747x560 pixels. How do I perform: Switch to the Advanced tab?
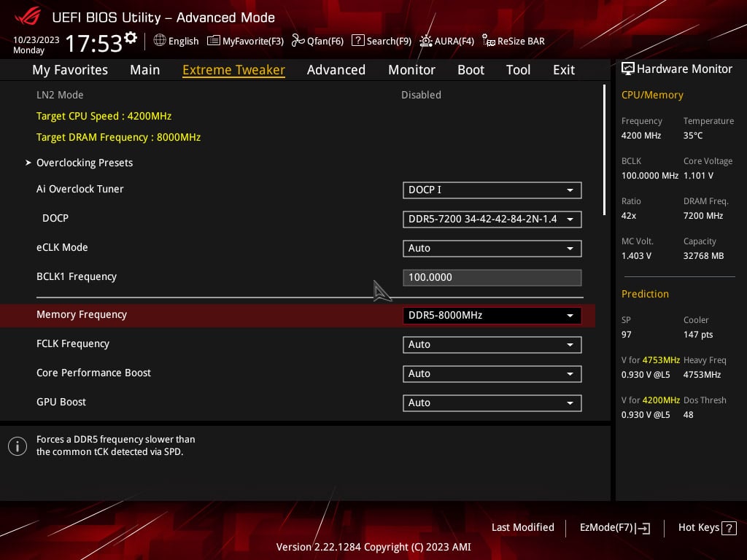[336, 70]
